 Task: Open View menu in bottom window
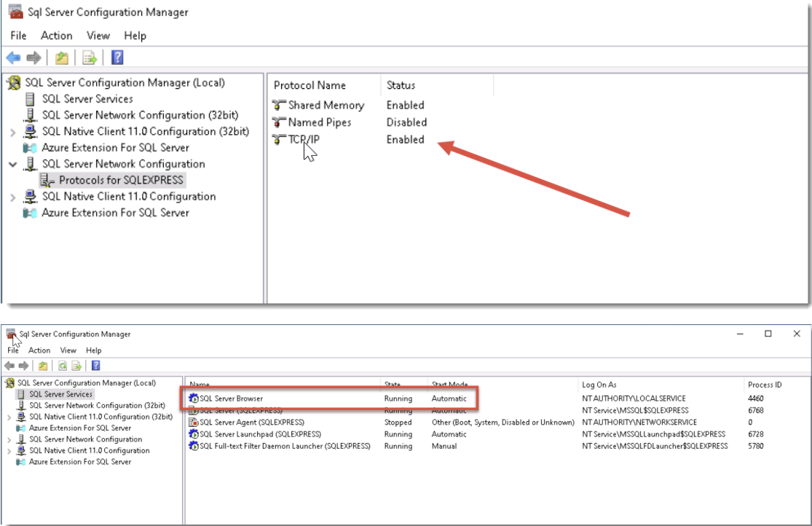68,350
